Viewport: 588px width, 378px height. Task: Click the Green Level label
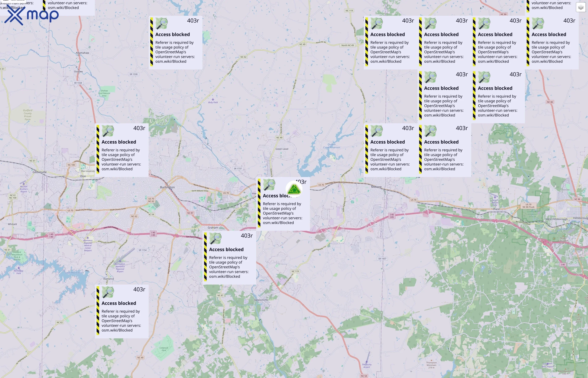(282, 149)
